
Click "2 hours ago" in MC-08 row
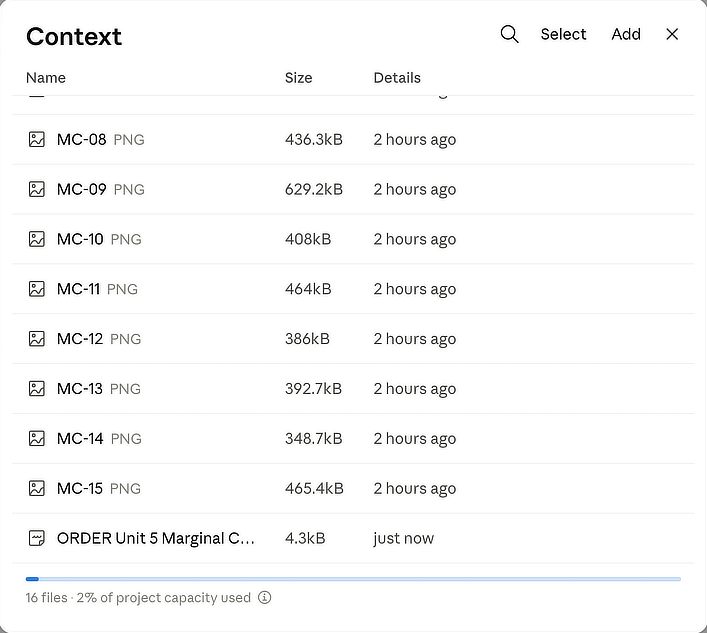pyautogui.click(x=415, y=140)
